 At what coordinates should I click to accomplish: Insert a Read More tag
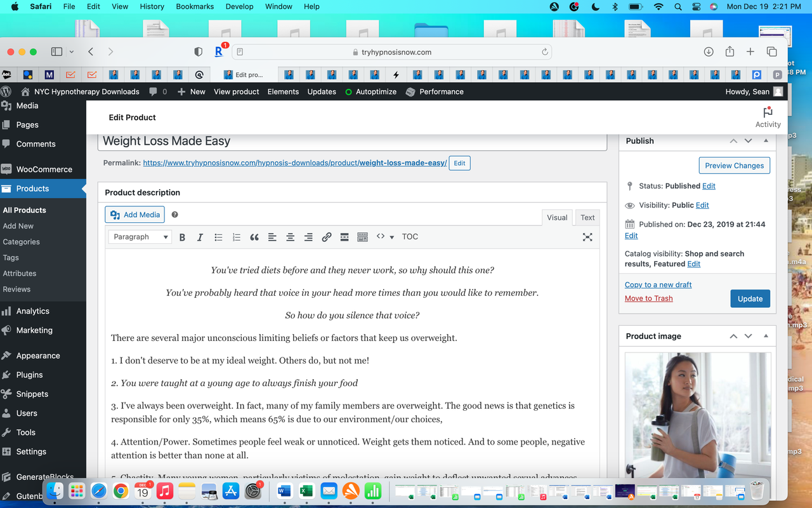pyautogui.click(x=344, y=237)
